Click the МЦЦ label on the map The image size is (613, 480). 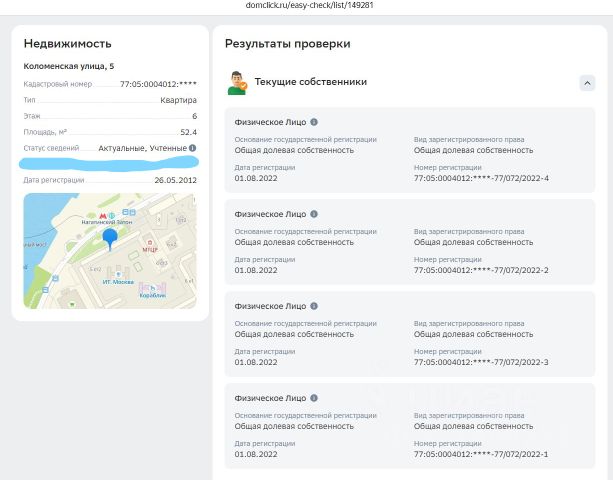click(150, 249)
